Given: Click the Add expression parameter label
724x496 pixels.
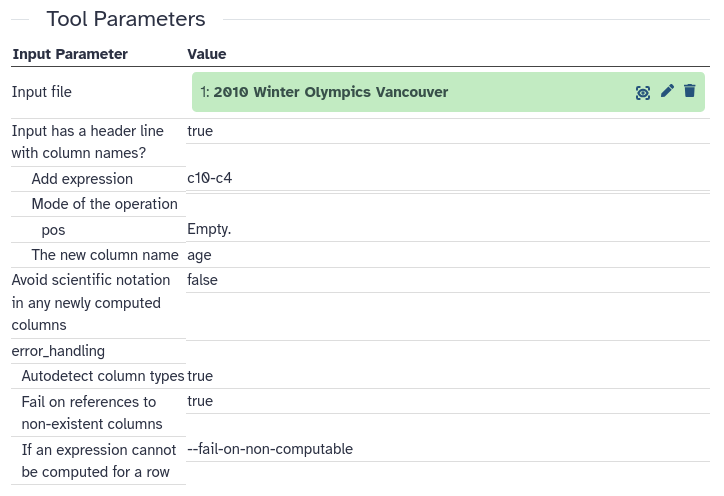Looking at the screenshot, I should click(82, 179).
